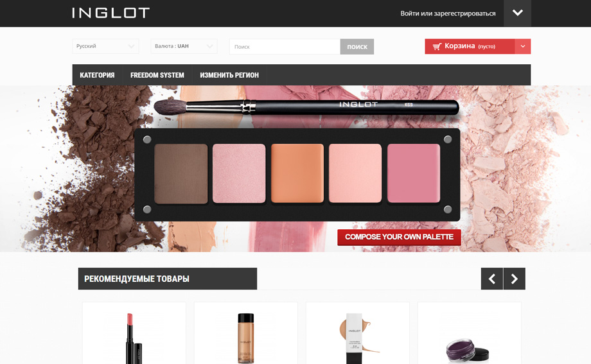
Task: Open the Русский language selector
Action: pos(105,46)
